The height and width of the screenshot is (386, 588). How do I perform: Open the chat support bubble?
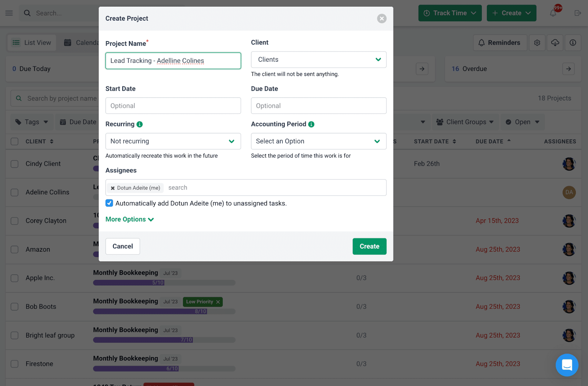tap(567, 365)
